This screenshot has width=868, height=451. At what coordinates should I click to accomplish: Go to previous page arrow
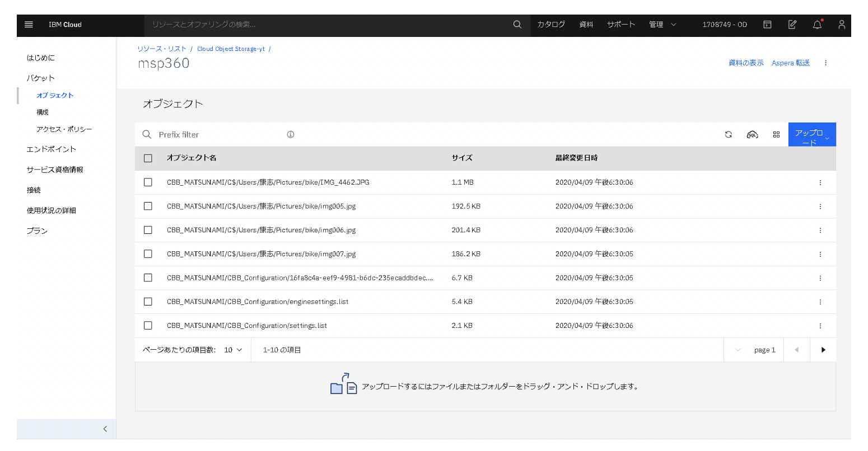click(x=796, y=350)
